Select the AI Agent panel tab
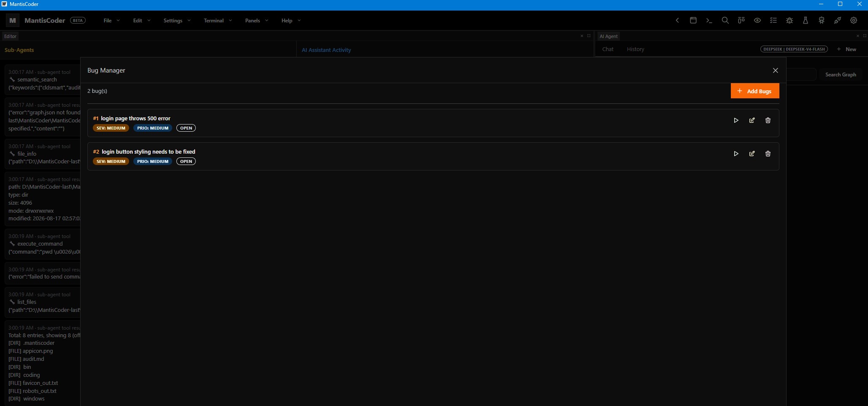868x406 pixels. 608,36
